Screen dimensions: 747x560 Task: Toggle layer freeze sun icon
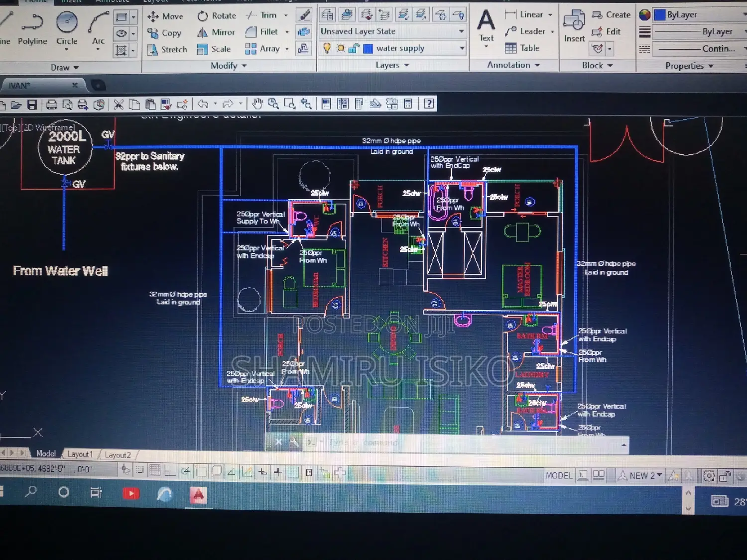tap(340, 48)
